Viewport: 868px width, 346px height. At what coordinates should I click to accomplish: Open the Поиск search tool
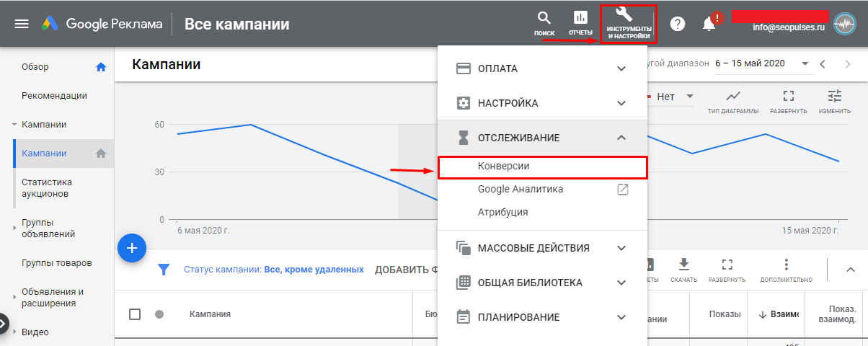(x=544, y=24)
